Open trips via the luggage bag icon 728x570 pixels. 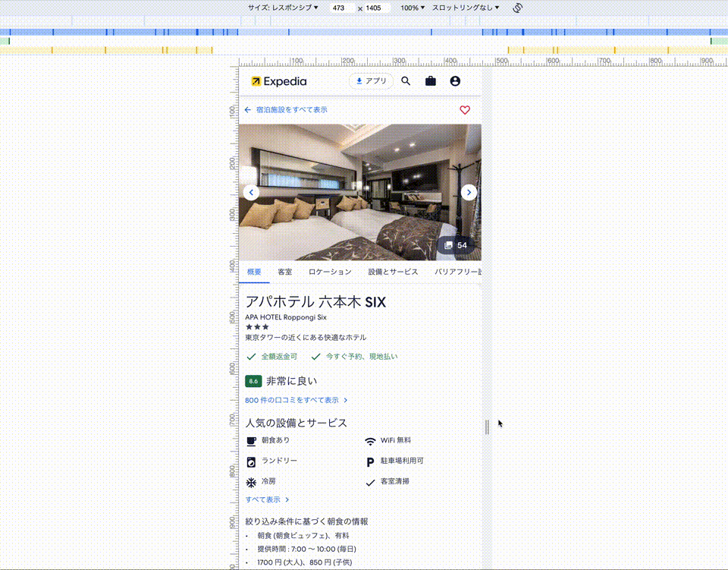[x=430, y=80]
